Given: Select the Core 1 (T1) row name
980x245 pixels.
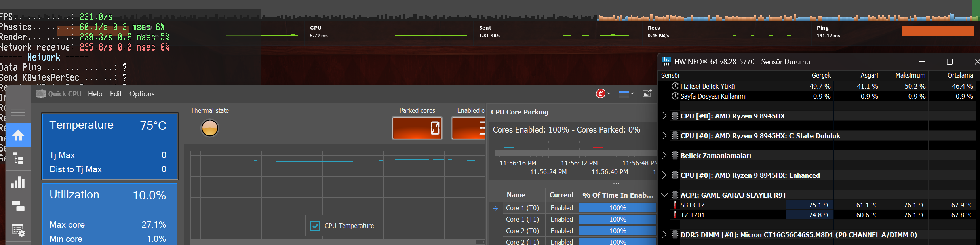Looking at the screenshot, I should point(522,219).
